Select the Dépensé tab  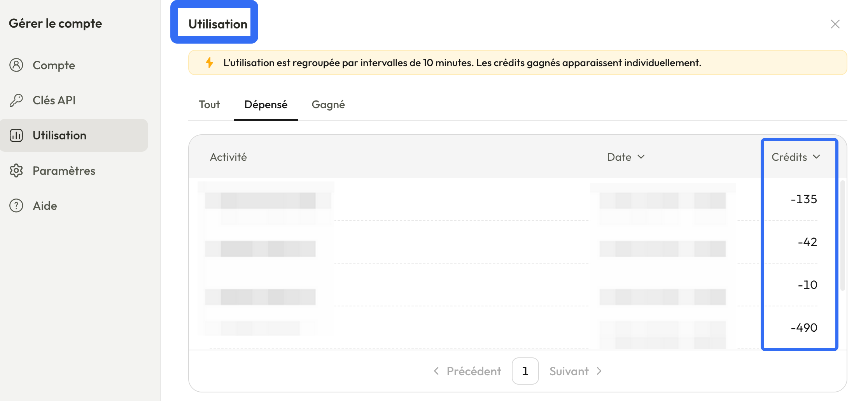click(266, 104)
